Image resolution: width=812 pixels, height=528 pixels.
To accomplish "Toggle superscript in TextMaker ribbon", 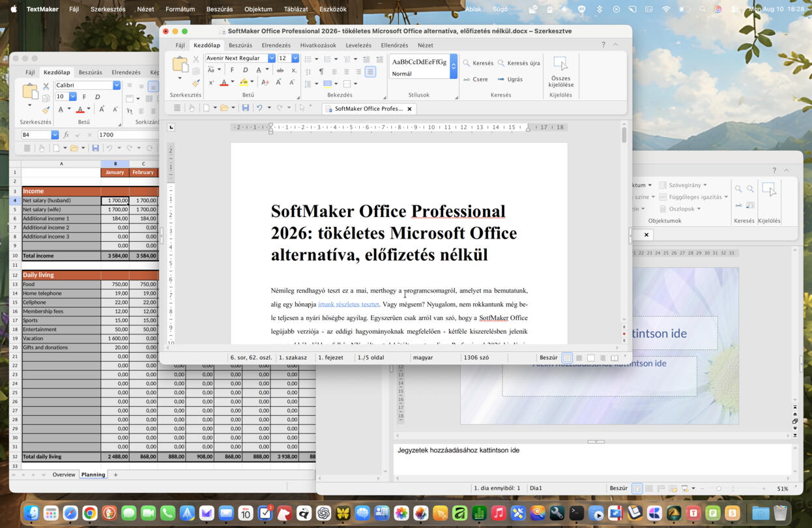I will 211,83.
